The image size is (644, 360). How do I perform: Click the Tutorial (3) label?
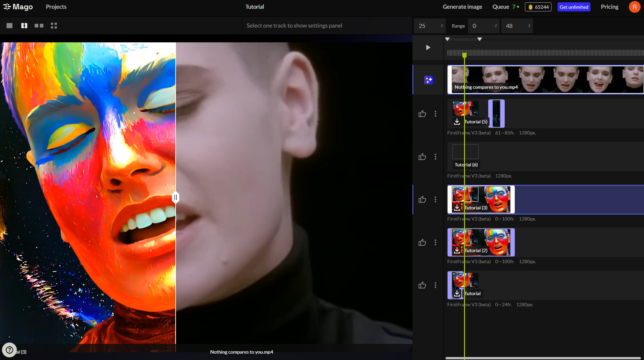(476, 208)
